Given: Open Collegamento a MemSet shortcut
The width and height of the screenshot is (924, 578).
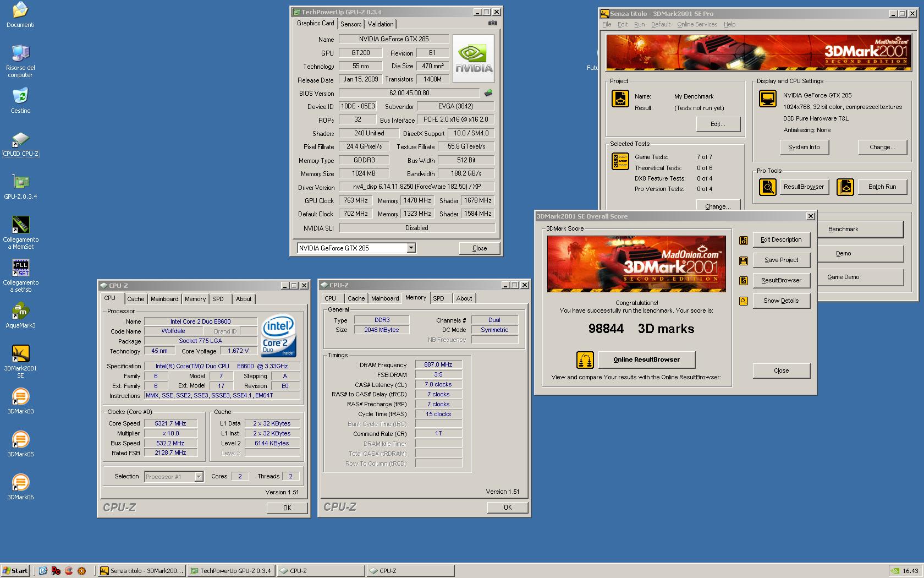Looking at the screenshot, I should 20,233.
